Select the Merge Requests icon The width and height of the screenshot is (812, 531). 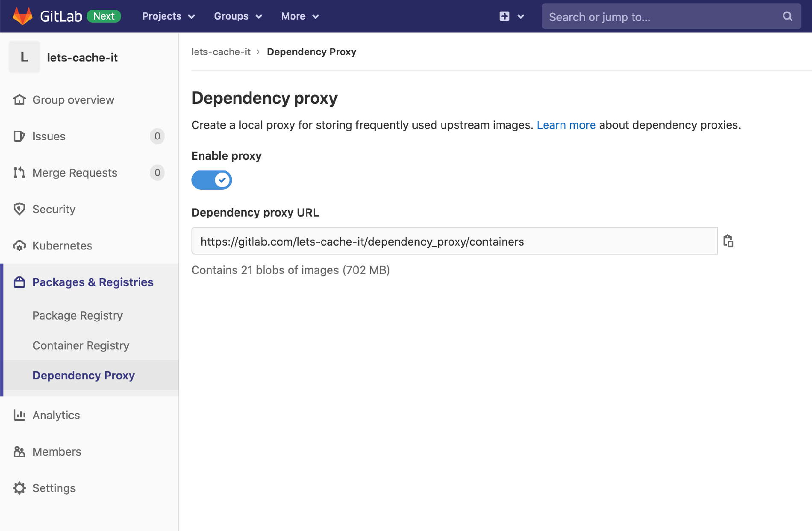[x=19, y=173]
